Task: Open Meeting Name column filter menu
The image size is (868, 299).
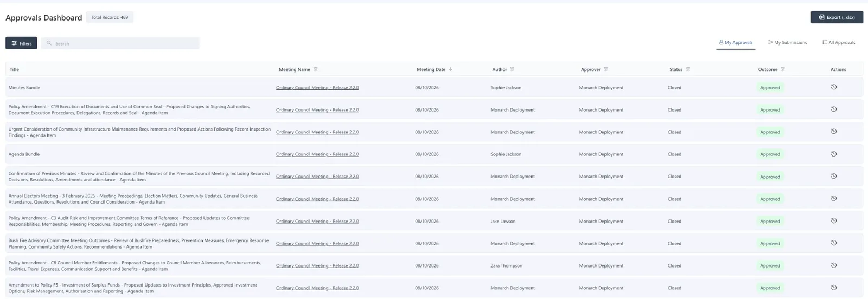Action: tap(316, 69)
